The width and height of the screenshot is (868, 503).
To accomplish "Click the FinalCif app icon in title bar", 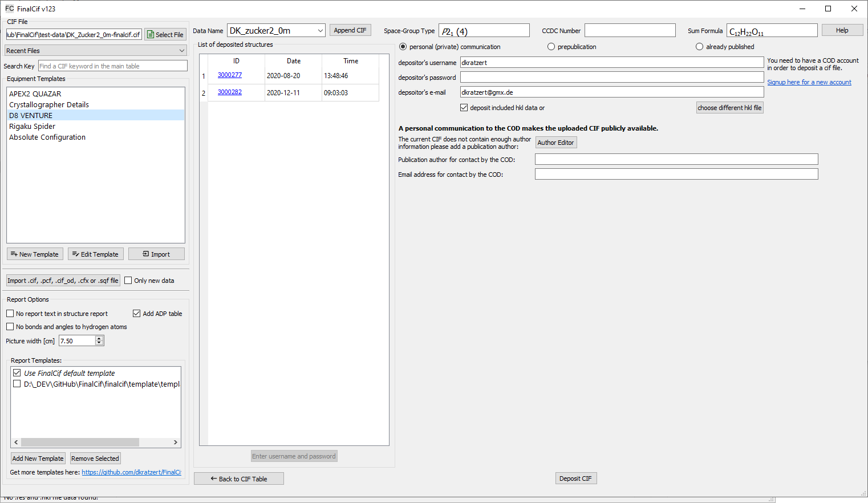I will (9, 9).
